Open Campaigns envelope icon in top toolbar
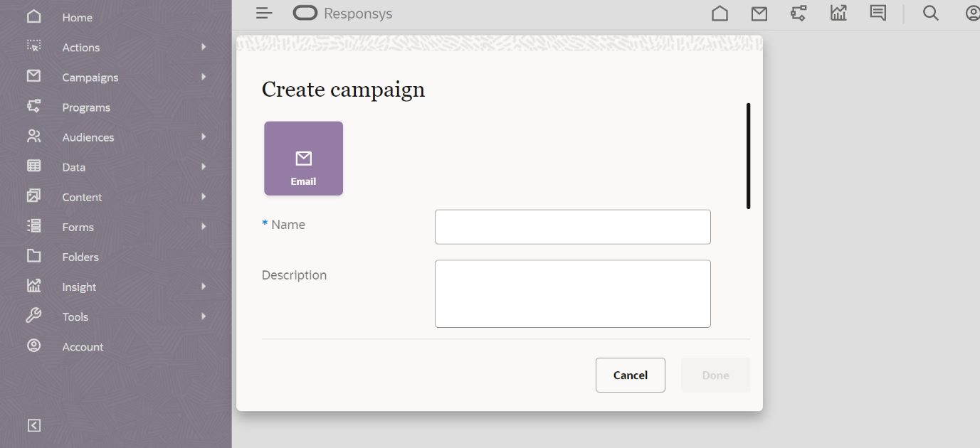This screenshot has height=448, width=980. click(x=759, y=14)
